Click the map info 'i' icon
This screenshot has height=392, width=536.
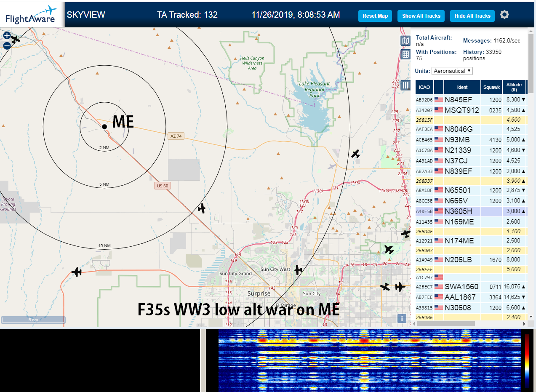(402, 318)
